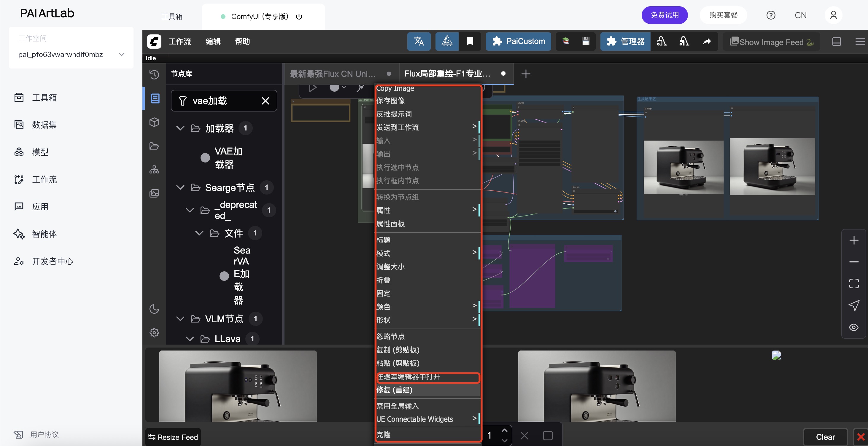This screenshot has height=446, width=868.
Task: Toggle link visibility eye icon
Action: [853, 327]
